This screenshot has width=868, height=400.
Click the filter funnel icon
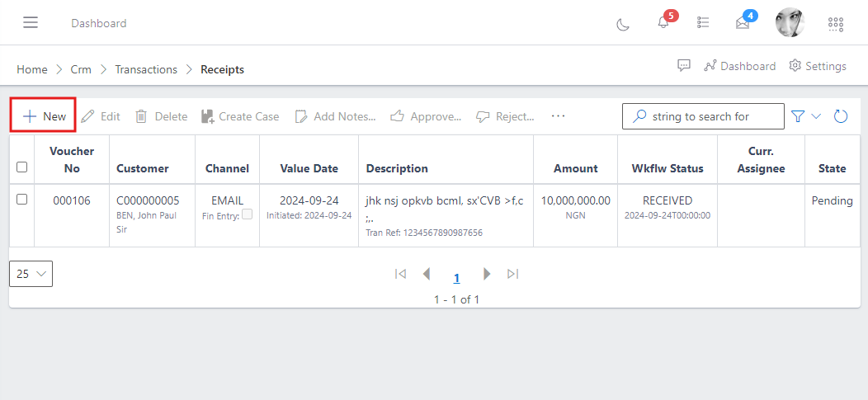click(x=797, y=116)
